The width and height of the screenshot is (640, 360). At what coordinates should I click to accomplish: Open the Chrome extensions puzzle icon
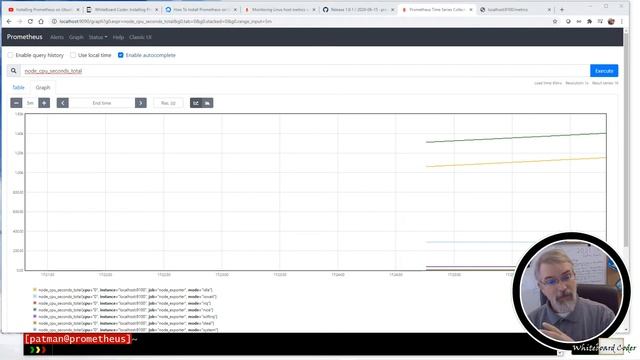click(x=589, y=21)
